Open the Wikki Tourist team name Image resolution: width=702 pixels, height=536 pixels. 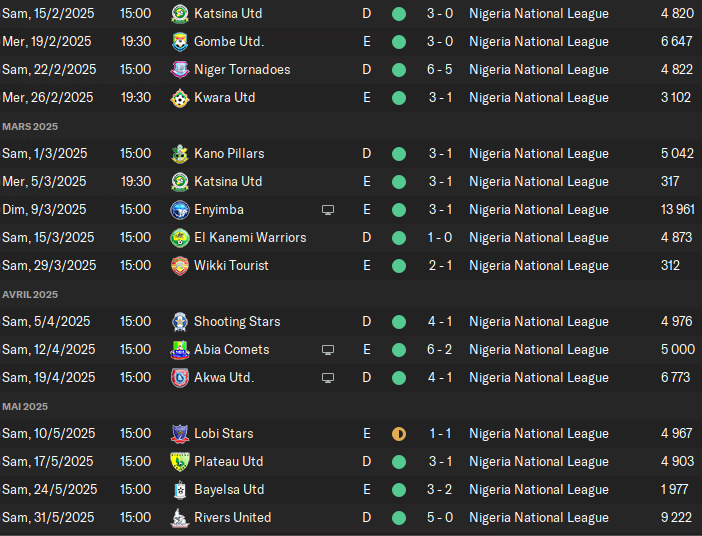tap(231, 266)
